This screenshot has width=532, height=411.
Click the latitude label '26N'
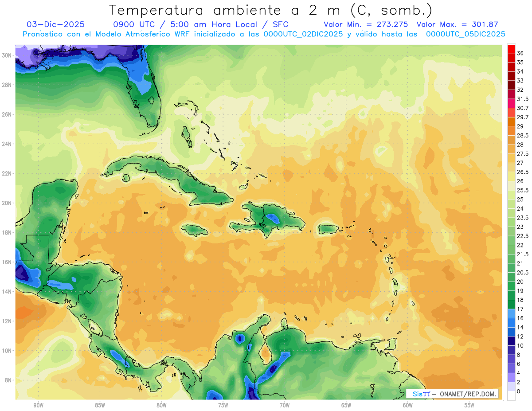click(x=6, y=114)
